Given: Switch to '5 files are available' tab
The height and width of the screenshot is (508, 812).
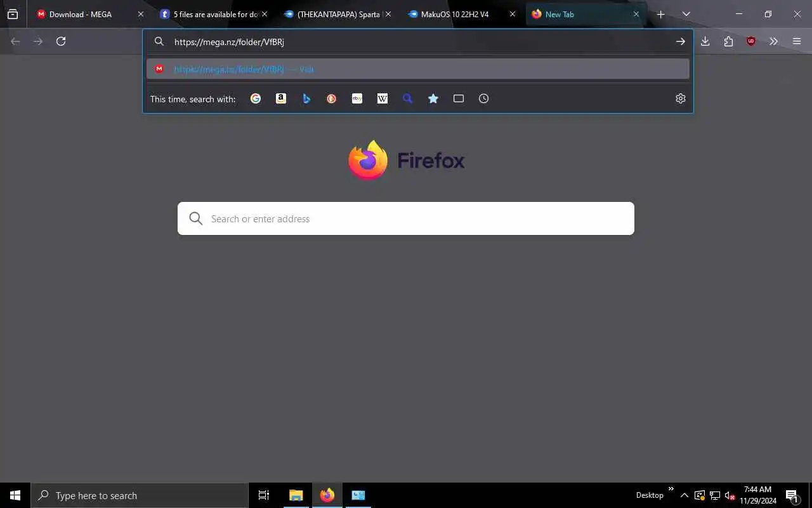Looking at the screenshot, I should pos(214,14).
